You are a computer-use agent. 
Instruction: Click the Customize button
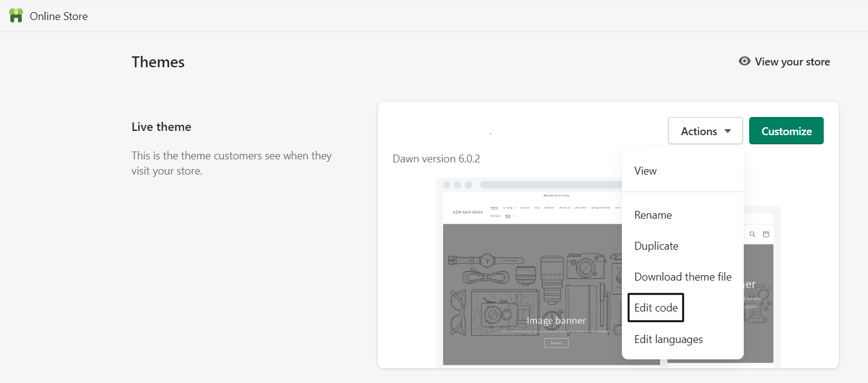click(786, 130)
